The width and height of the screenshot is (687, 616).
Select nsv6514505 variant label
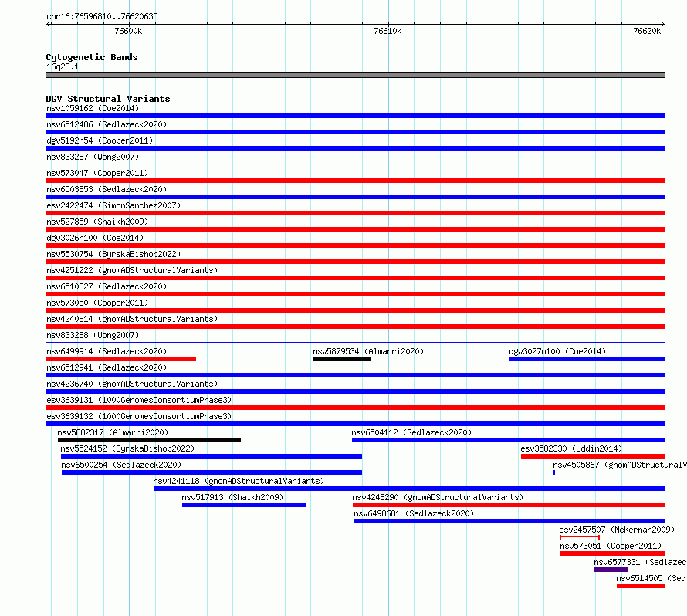(x=651, y=578)
